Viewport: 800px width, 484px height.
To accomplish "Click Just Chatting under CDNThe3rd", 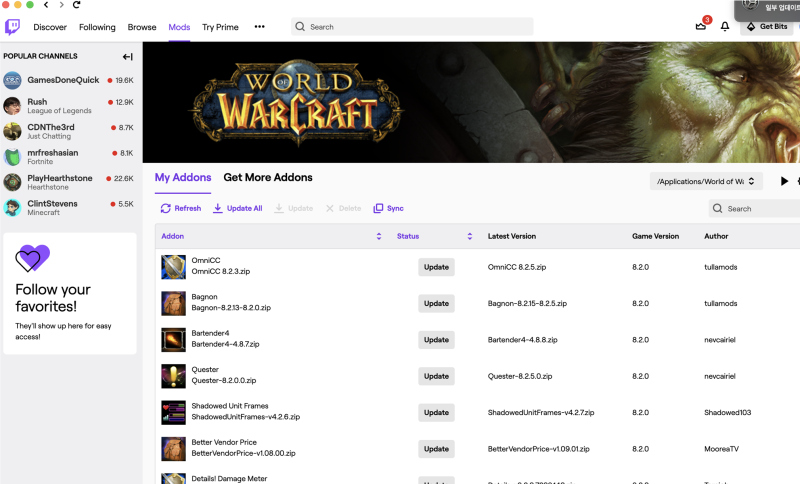I will 49,136.
